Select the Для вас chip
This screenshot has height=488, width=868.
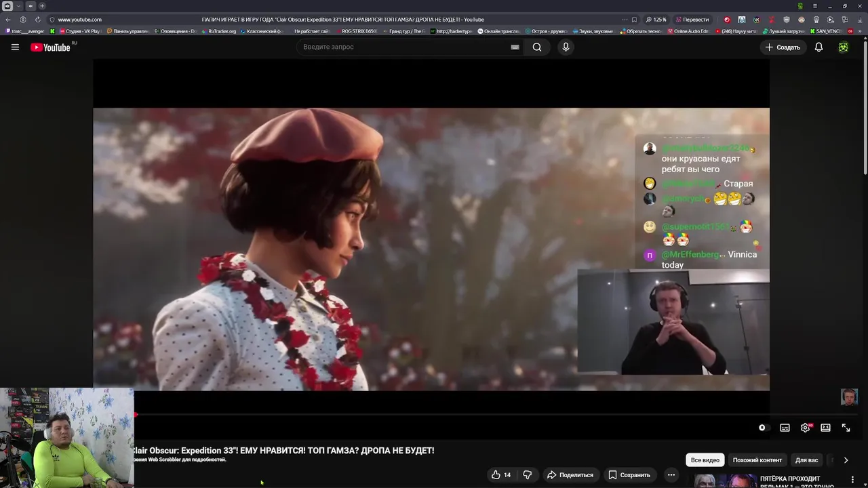point(806,460)
